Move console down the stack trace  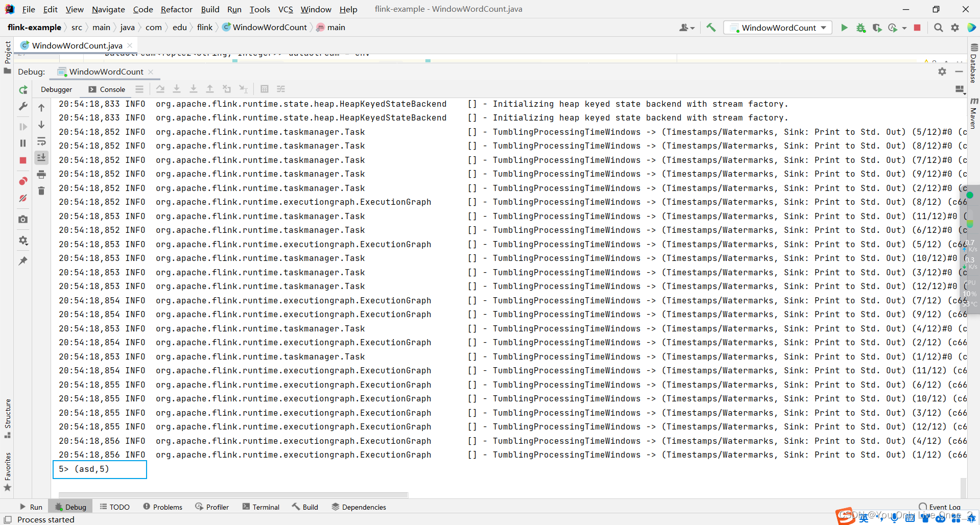[x=41, y=125]
